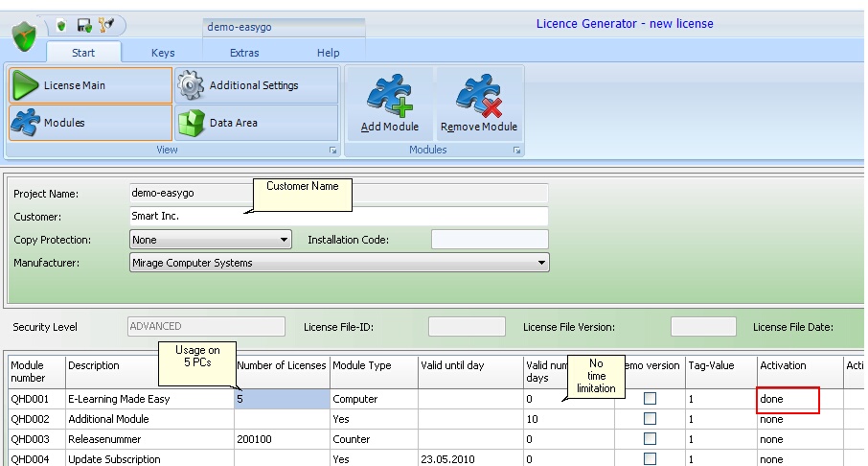Click the save icon in quick-access toolbar

[83, 26]
